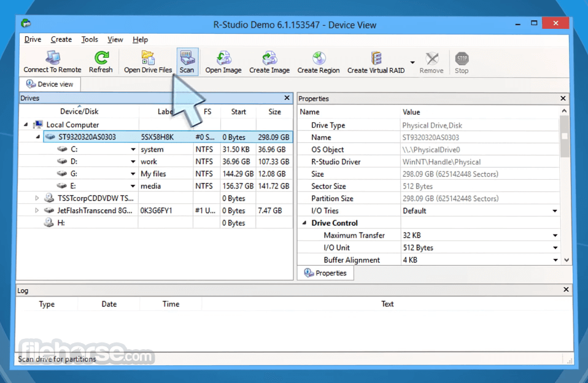The image size is (588, 383).
Task: Collapse the Local Computer tree node
Action: pos(26,125)
